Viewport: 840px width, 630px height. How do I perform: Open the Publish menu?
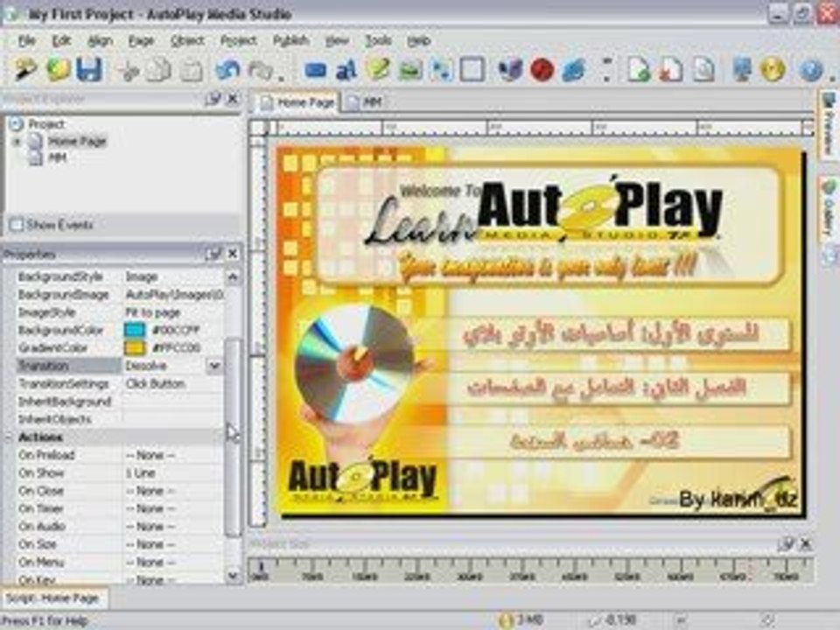pyautogui.click(x=290, y=41)
